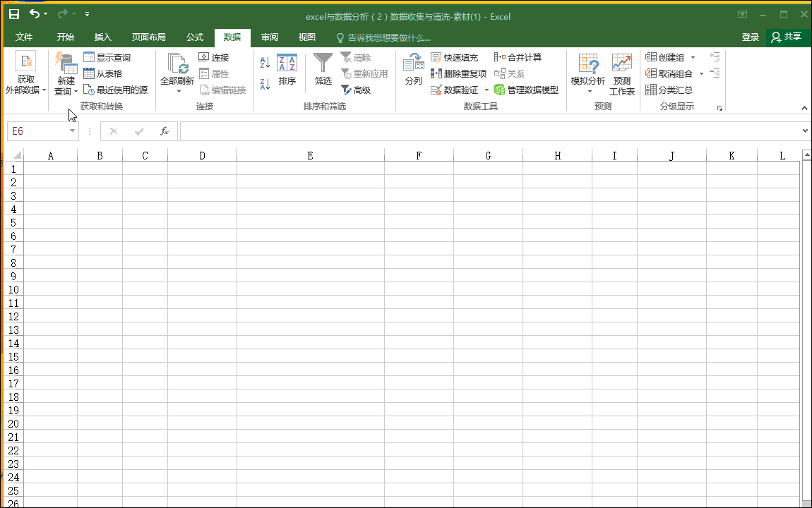Viewport: 812px width, 508px height.
Task: Expand the Undo history dropdown arrow
Action: tap(46, 14)
